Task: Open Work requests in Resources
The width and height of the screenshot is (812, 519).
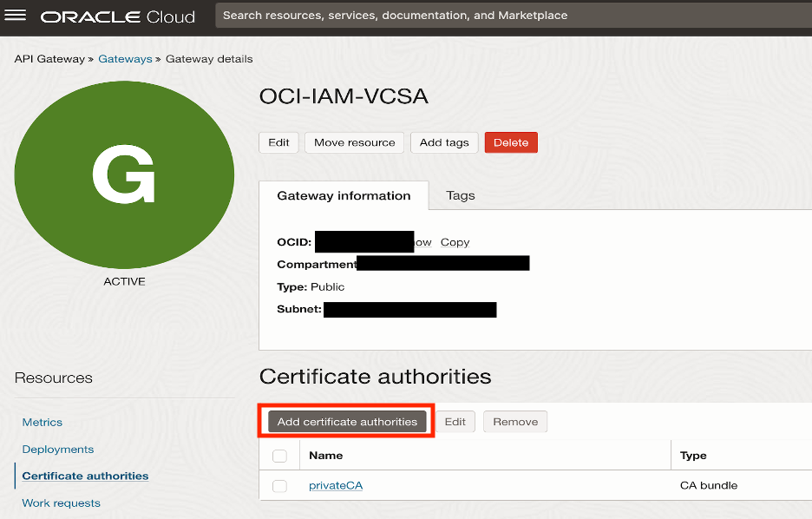Action: pos(61,503)
